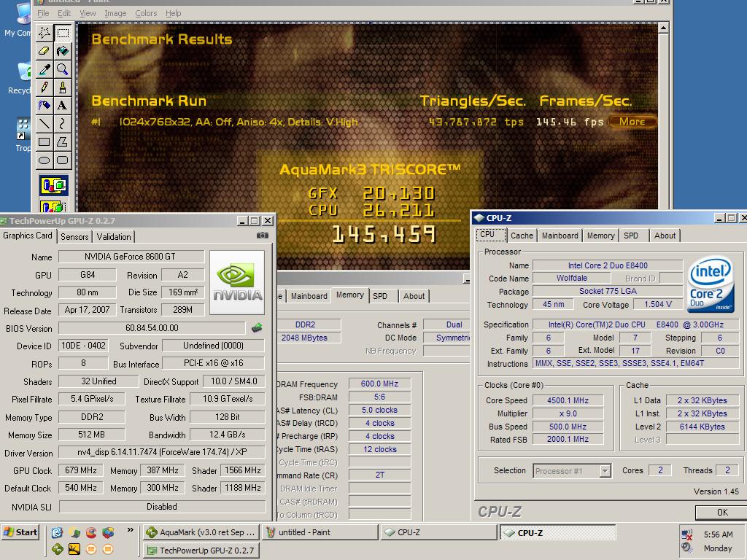Open the Paint View menu
The image size is (747, 560).
pyautogui.click(x=88, y=13)
